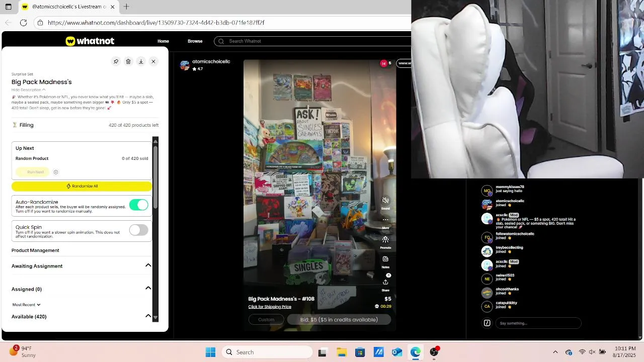Collapse the Available (420) section
The image size is (644, 362).
point(148,316)
